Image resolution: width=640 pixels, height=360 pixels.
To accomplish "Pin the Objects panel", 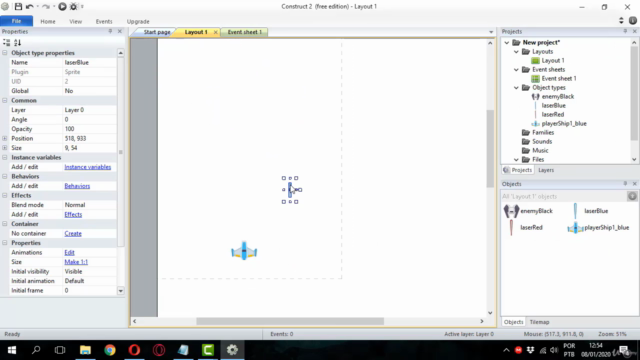I will [x=625, y=184].
